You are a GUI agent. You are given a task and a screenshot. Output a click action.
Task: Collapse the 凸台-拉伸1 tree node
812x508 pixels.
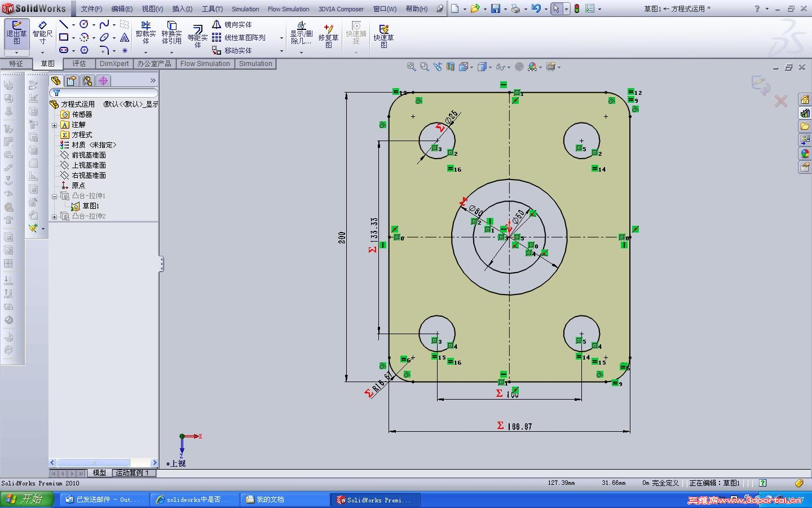[x=55, y=196]
